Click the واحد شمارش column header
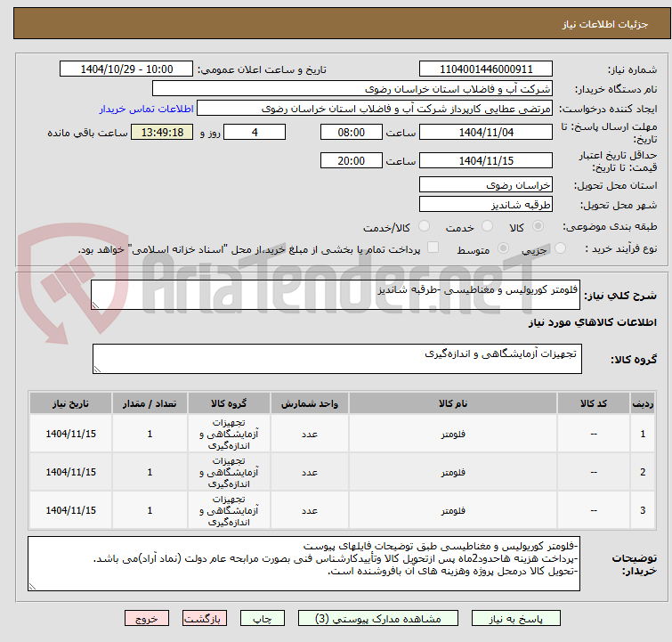This screenshot has height=642, width=672. pyautogui.click(x=310, y=403)
